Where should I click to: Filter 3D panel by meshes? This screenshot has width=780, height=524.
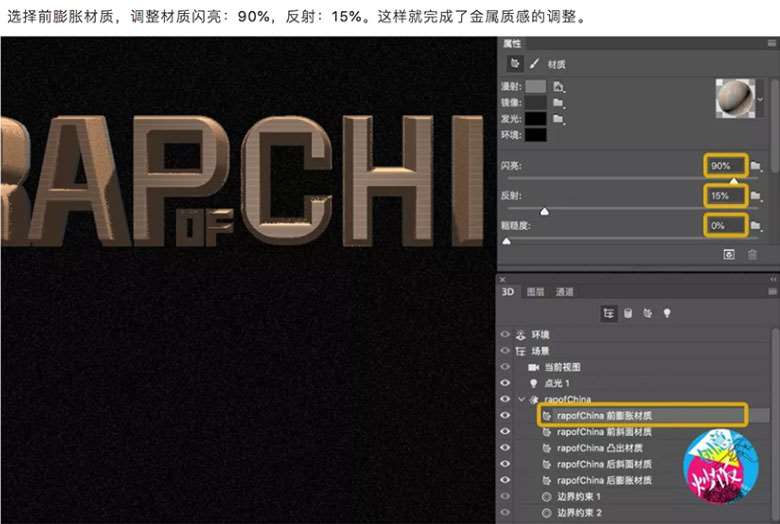click(628, 313)
